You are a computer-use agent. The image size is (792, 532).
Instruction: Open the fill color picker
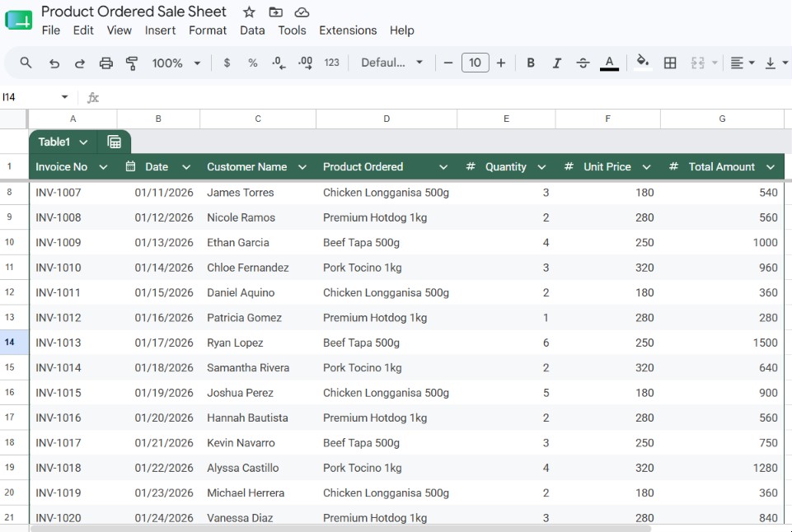tap(643, 63)
